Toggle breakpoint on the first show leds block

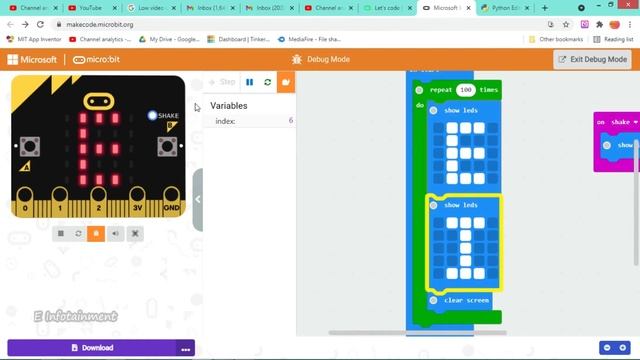[433, 110]
